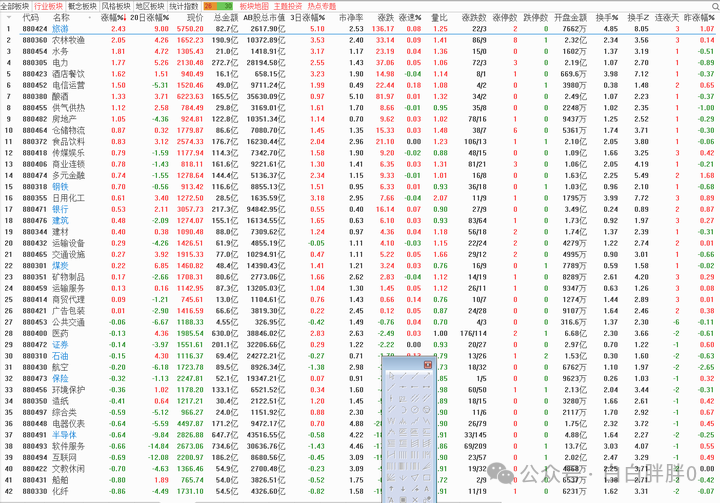Open the 板块地图 link
Viewport: 720px width, 503px height.
tap(254, 6)
